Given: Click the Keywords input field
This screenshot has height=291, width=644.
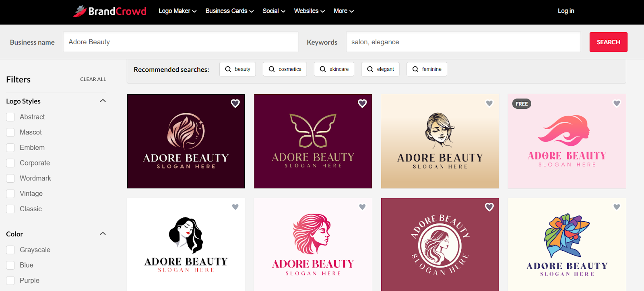Looking at the screenshot, I should (x=463, y=42).
